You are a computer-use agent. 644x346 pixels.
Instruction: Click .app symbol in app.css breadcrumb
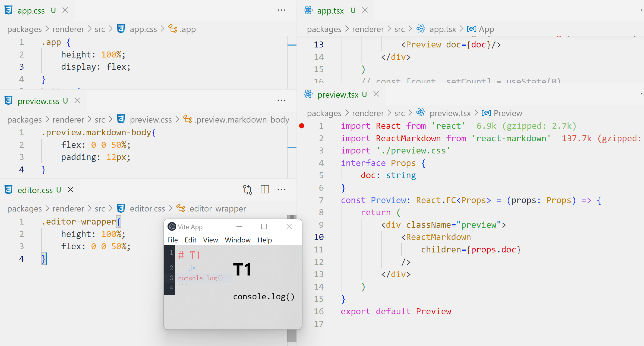(x=182, y=29)
